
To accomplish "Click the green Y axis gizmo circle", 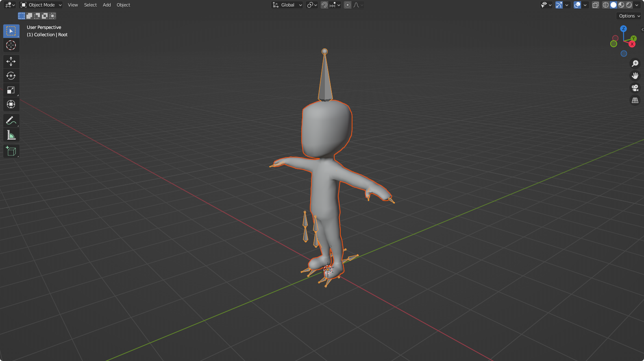I will pyautogui.click(x=634, y=38).
